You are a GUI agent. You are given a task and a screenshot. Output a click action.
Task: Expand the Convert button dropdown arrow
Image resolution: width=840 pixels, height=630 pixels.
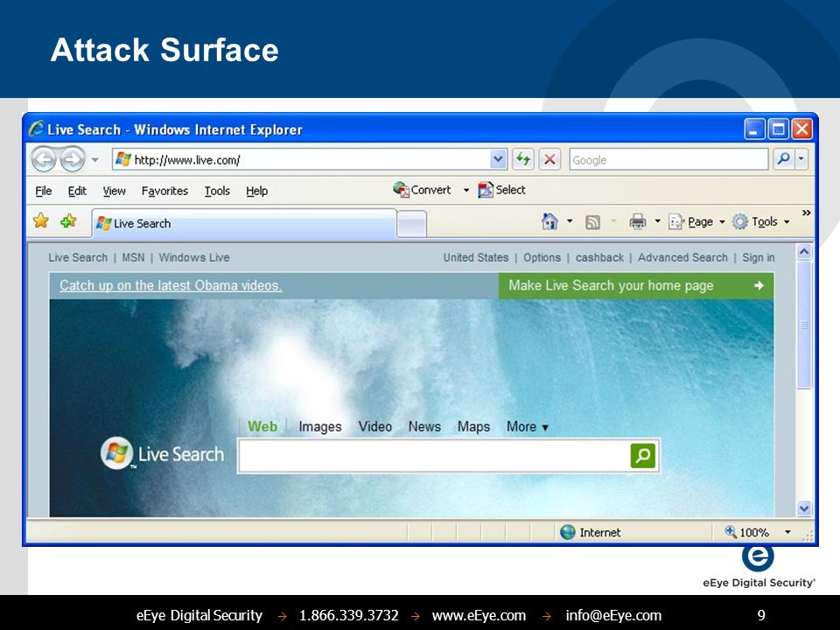point(465,190)
